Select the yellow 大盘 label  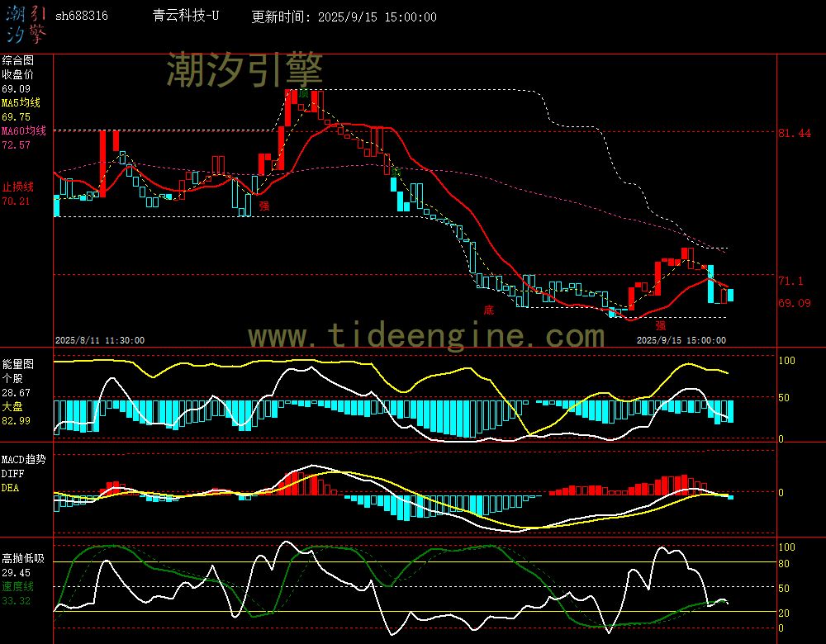12,406
